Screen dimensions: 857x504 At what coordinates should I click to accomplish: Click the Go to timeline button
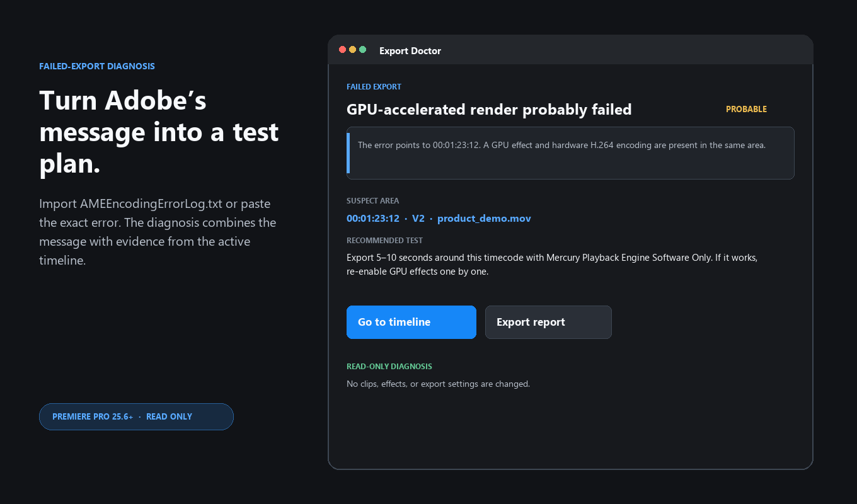point(411,322)
